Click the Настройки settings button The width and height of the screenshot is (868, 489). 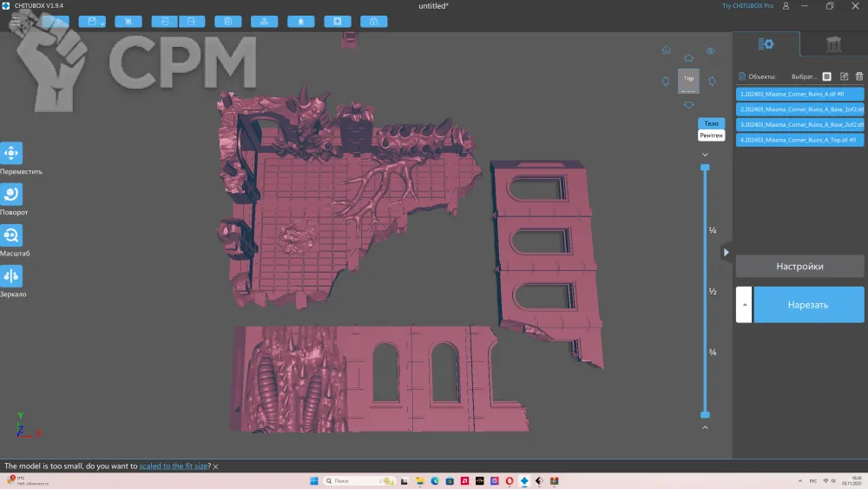click(799, 267)
